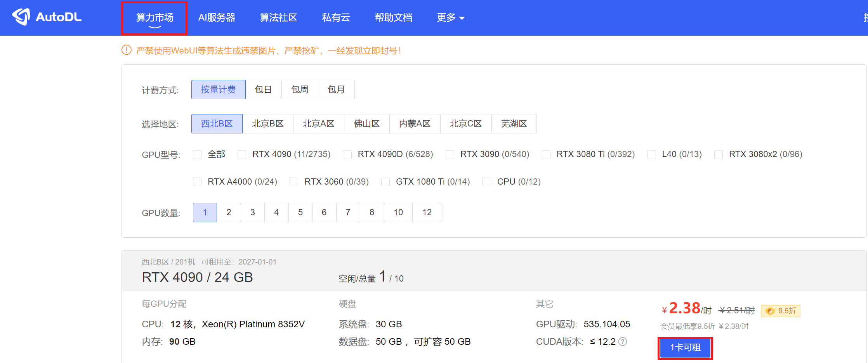The height and width of the screenshot is (363, 868).
Task: Select the 芜湖区 region
Action: point(514,124)
